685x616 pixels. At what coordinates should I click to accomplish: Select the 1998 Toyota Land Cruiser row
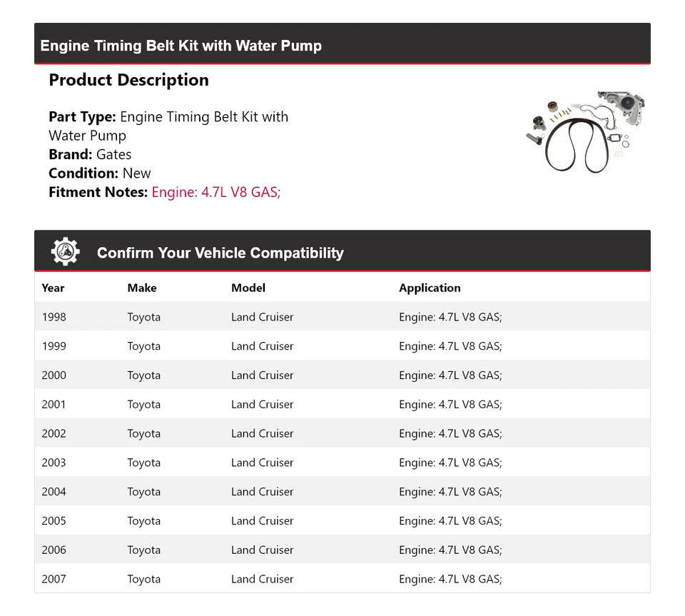[x=342, y=317]
